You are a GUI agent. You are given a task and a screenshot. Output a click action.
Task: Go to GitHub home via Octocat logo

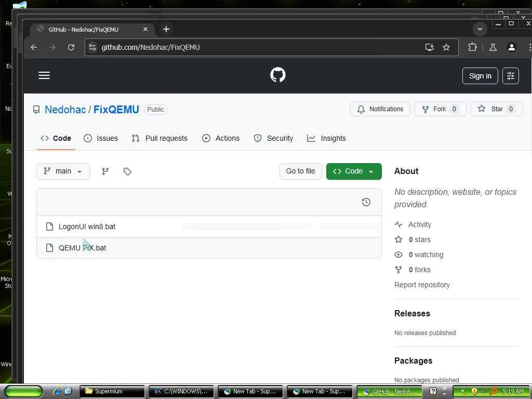coord(277,75)
